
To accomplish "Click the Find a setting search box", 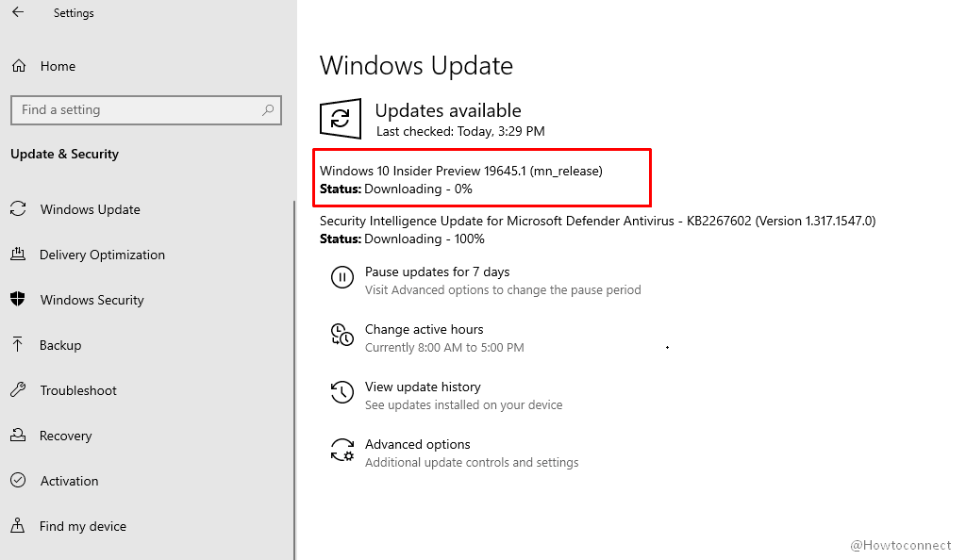I will (x=146, y=110).
